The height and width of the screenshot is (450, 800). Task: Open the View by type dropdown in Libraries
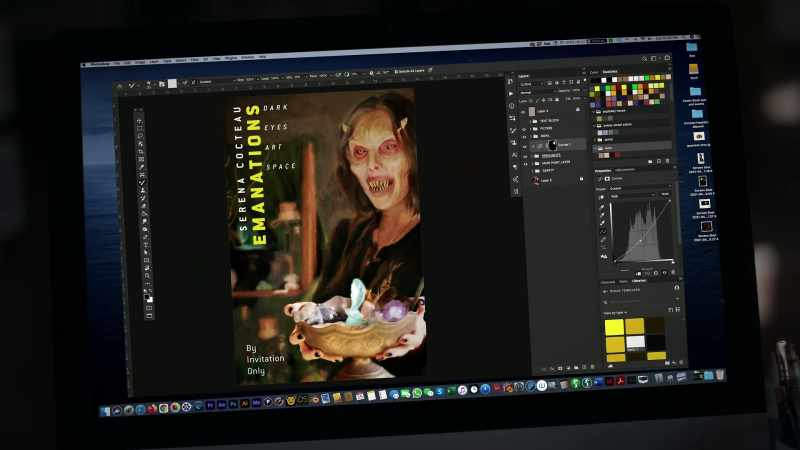(615, 313)
